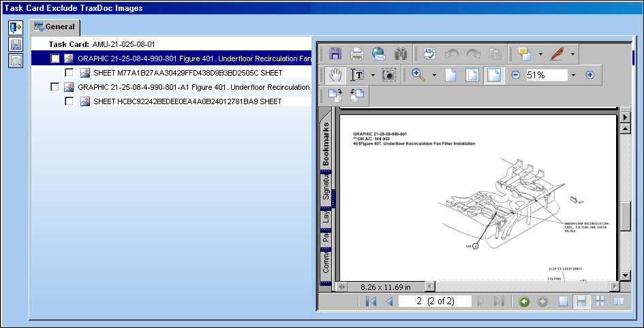This screenshot has height=328, width=644.
Task: Open the General tab
Action: [x=55, y=27]
